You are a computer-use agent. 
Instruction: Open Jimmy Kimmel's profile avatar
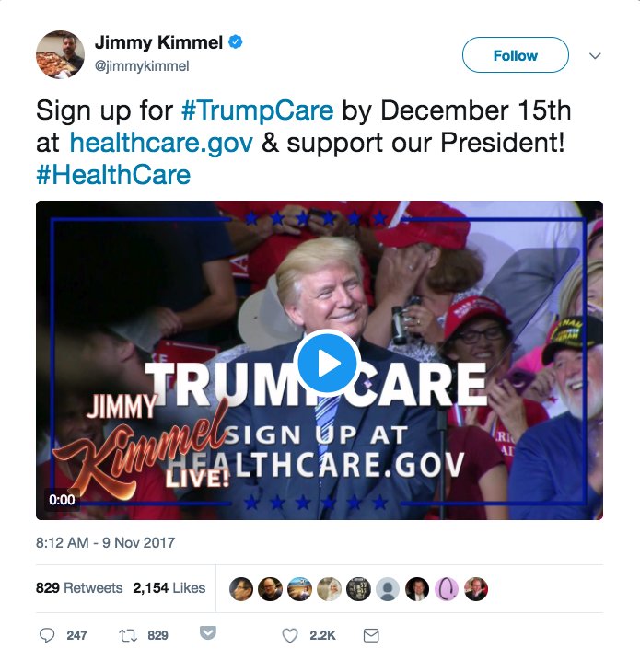60,54
